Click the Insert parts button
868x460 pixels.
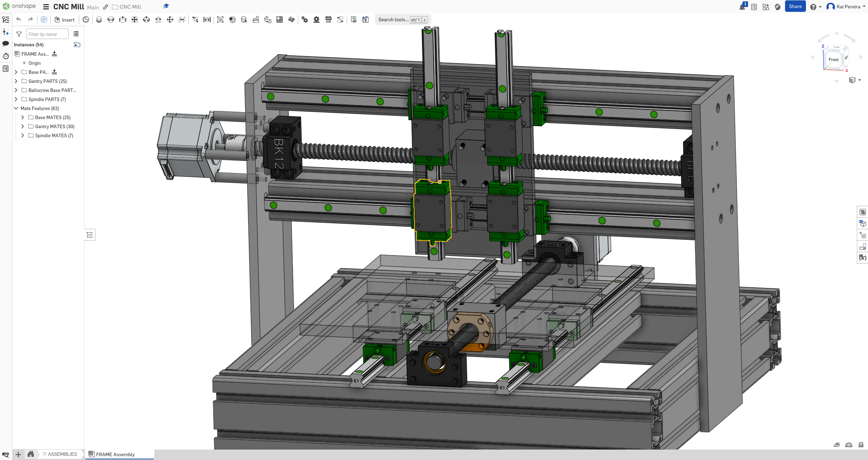pos(64,20)
